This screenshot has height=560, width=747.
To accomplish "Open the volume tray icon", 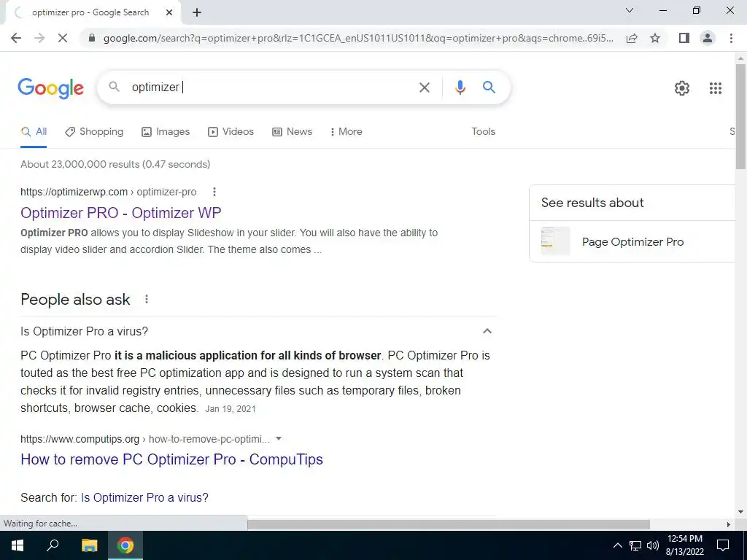I will point(653,545).
